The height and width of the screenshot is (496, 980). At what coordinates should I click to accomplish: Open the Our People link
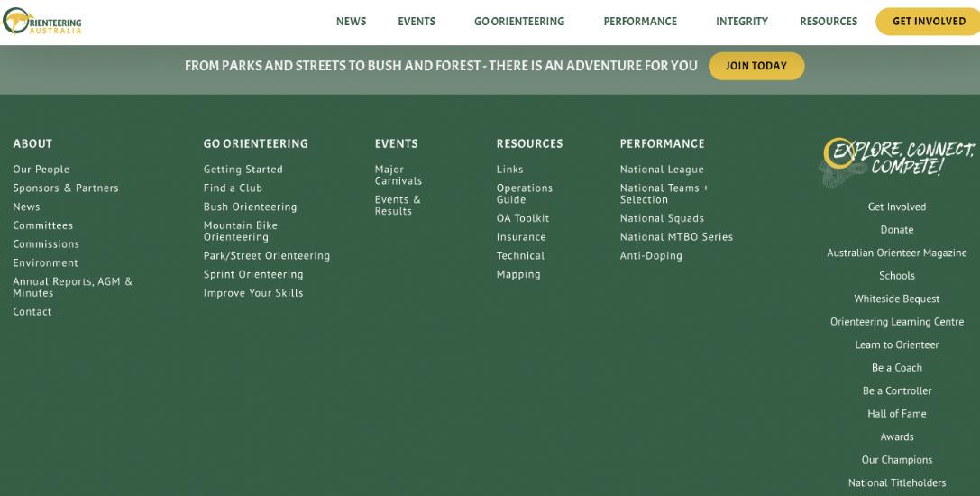click(41, 170)
